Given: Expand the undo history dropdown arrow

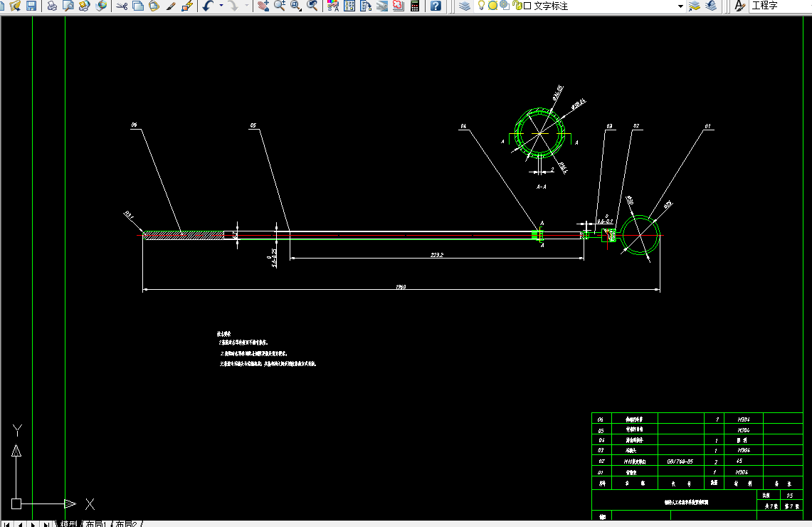Looking at the screenshot, I should click(x=221, y=6).
